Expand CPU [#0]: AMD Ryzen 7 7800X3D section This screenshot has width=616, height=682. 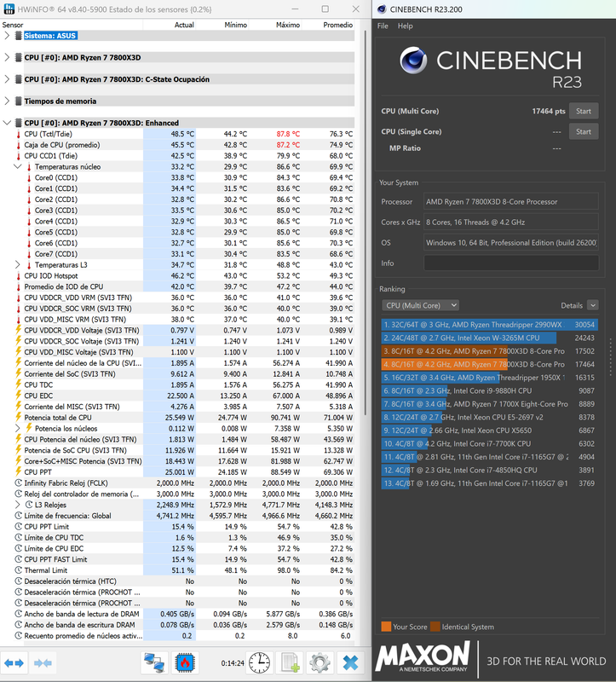[7, 57]
